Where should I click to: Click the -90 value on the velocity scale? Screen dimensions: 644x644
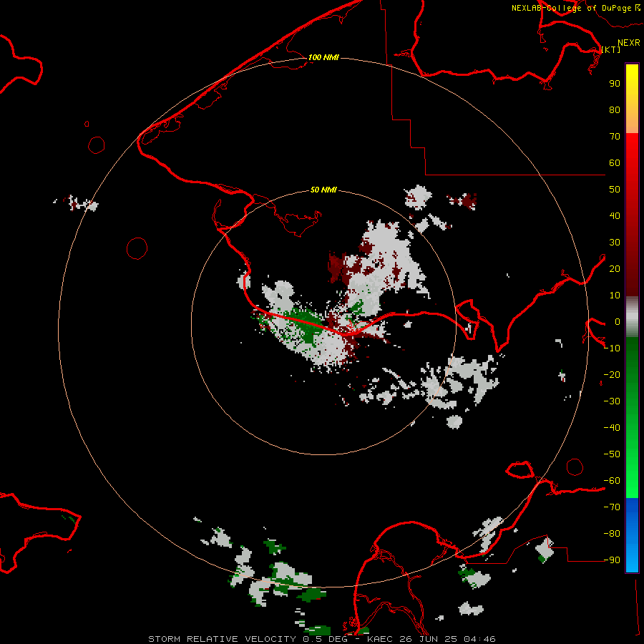coord(612,560)
